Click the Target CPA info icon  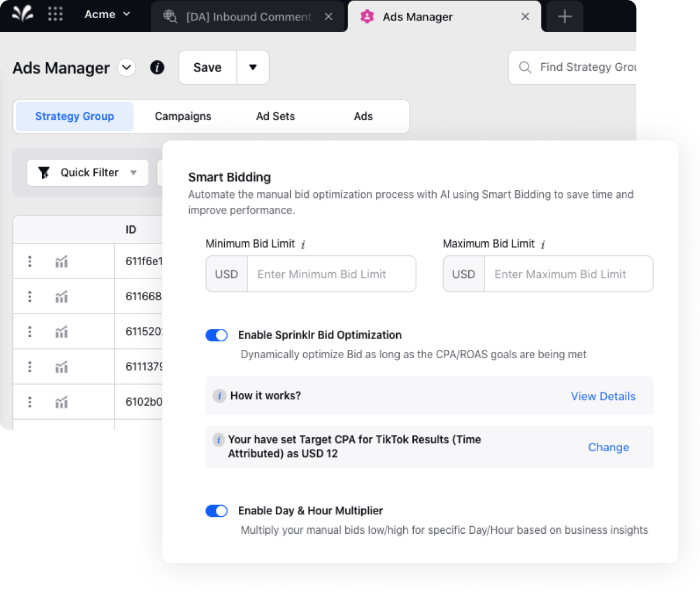pos(219,440)
